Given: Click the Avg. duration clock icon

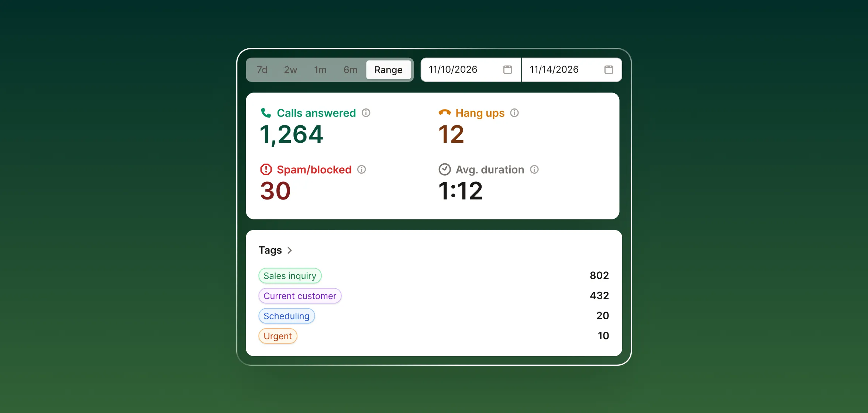Looking at the screenshot, I should (445, 170).
